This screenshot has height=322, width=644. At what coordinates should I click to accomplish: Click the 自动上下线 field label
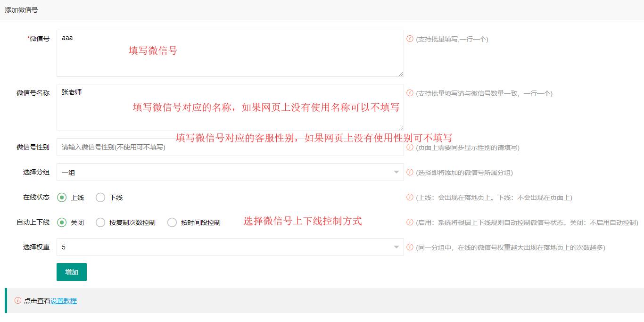[x=33, y=222]
